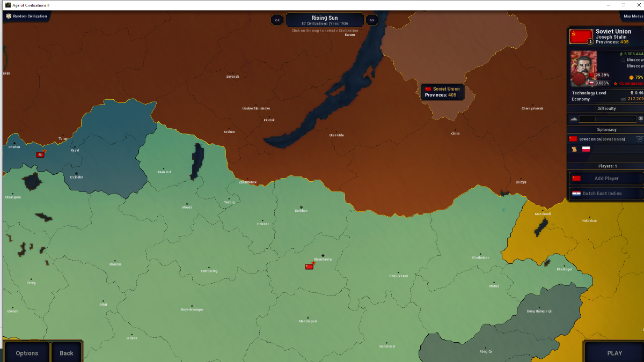Click the orange happiness face icon

click(x=631, y=77)
